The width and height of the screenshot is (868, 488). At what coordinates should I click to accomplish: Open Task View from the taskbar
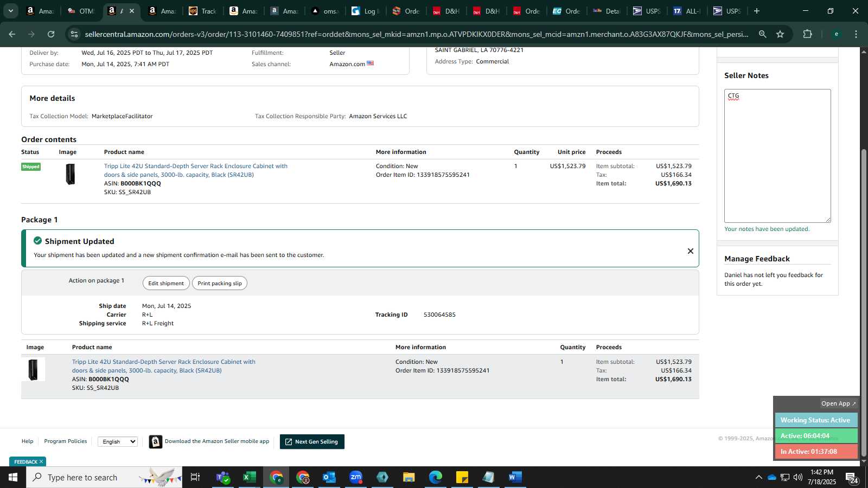(195, 477)
